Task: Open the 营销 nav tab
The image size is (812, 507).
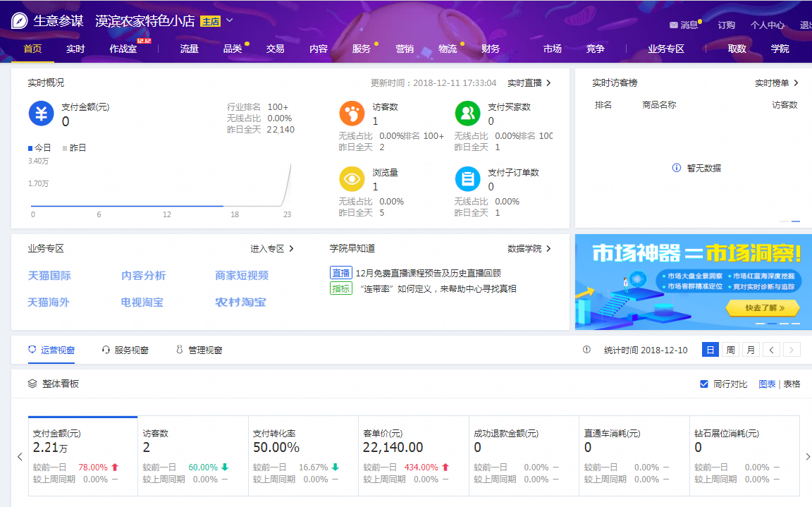Action: [x=405, y=49]
